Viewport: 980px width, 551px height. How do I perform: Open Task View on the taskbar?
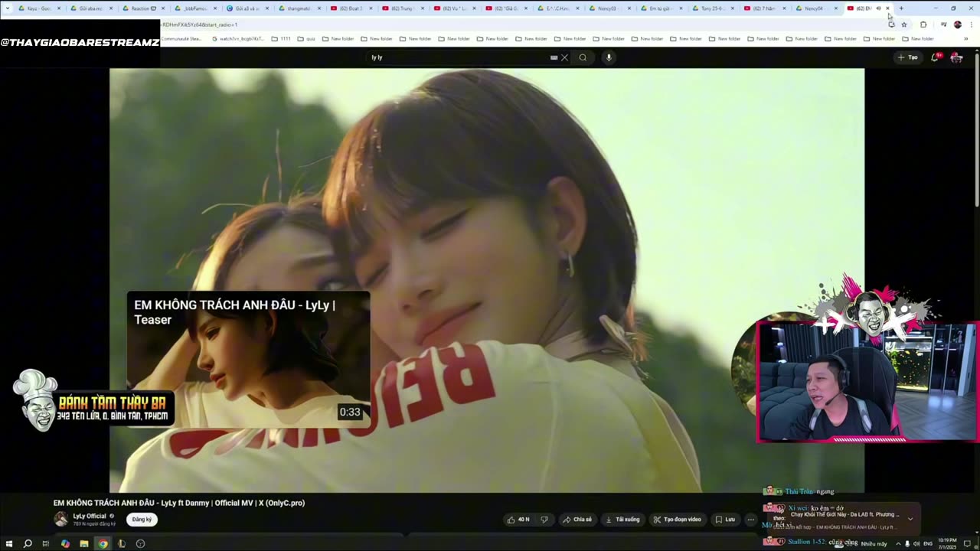tap(46, 543)
